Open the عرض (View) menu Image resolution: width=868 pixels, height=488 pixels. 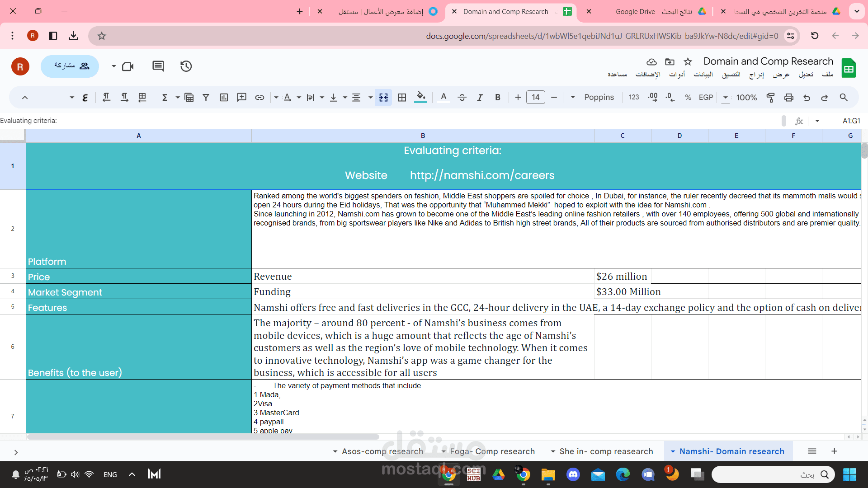[781, 75]
